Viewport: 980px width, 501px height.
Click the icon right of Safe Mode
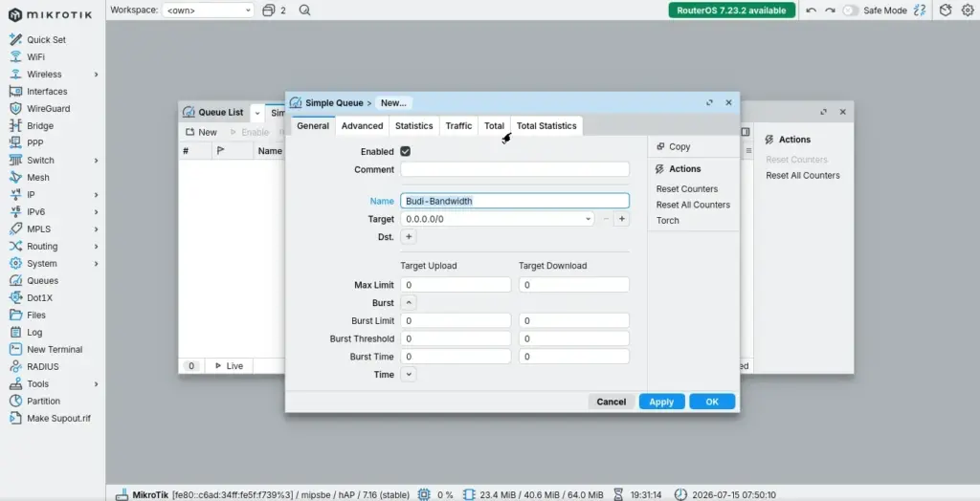pyautogui.click(x=920, y=10)
